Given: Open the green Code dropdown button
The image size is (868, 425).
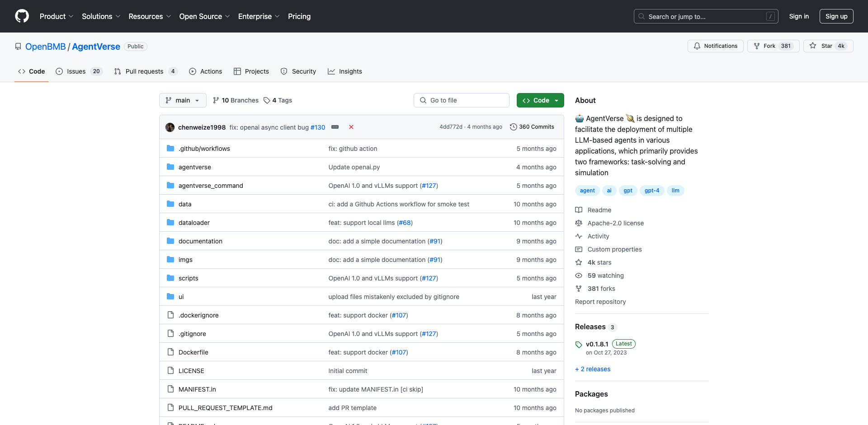Looking at the screenshot, I should coord(540,100).
